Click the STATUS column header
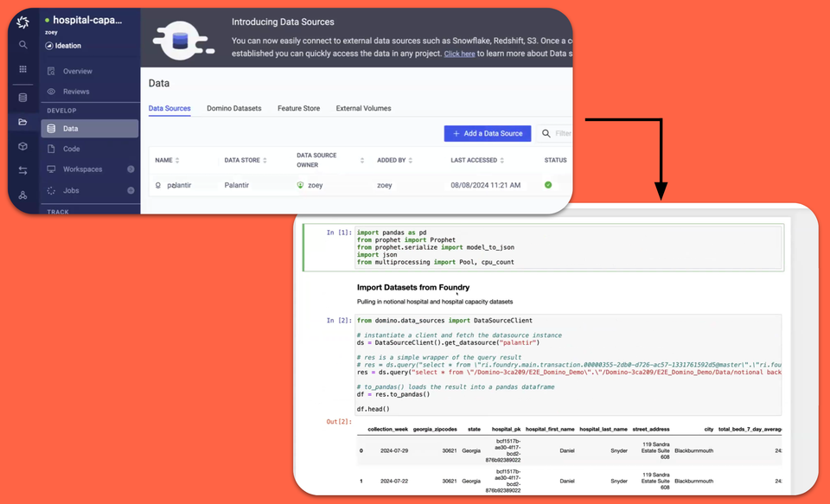Image resolution: width=830 pixels, height=504 pixels. coord(555,161)
